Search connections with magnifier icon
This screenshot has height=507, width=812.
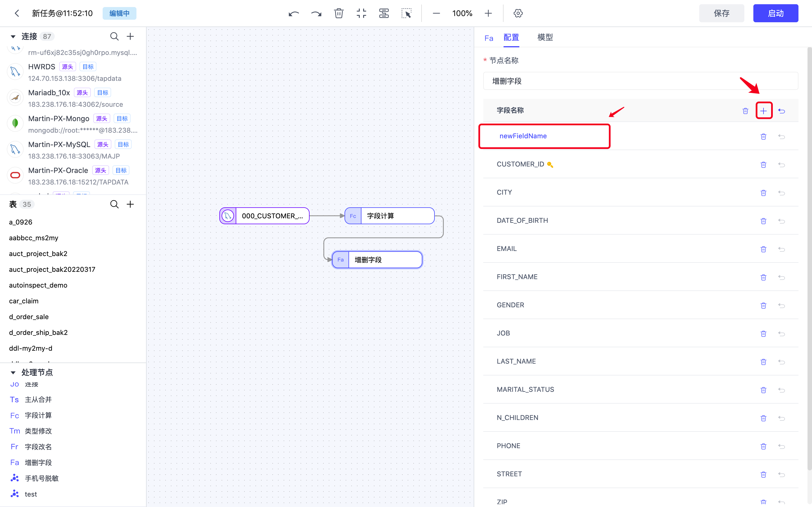(114, 36)
